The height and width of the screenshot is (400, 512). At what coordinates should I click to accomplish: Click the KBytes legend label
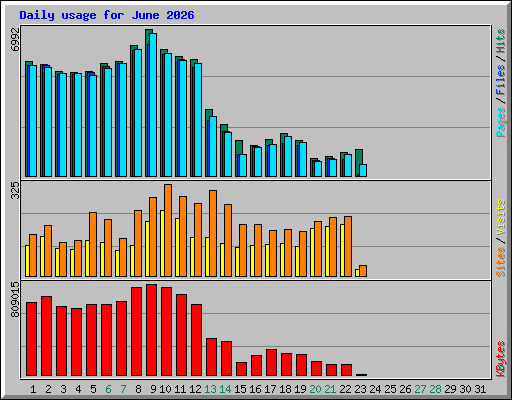click(x=501, y=359)
